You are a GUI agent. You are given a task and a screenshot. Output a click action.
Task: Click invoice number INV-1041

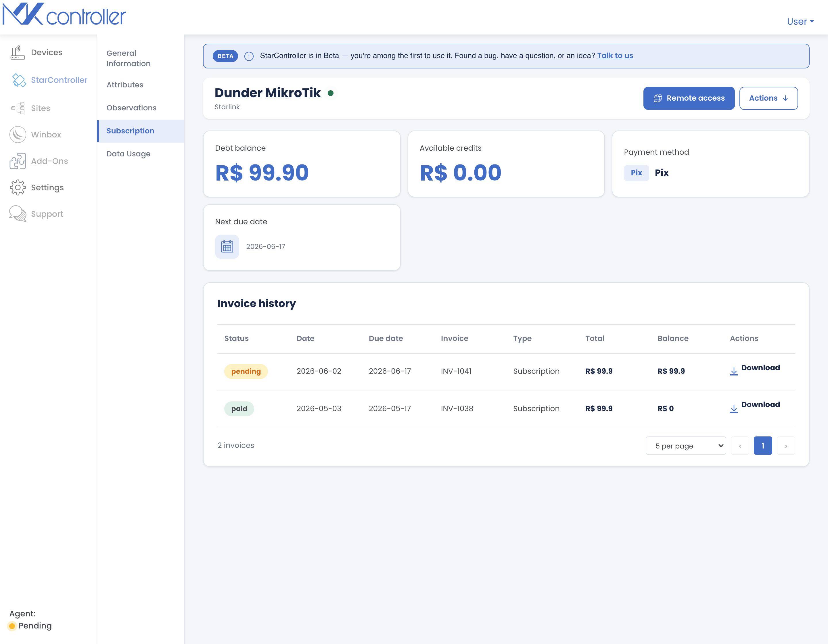pos(456,371)
